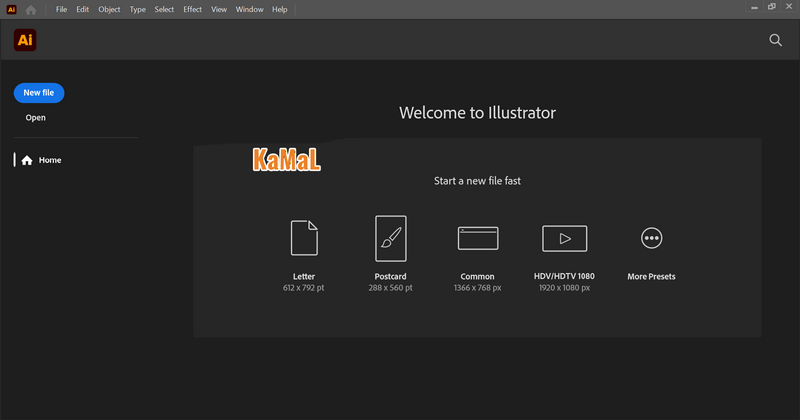
Task: Open the Select menu
Action: [164, 9]
